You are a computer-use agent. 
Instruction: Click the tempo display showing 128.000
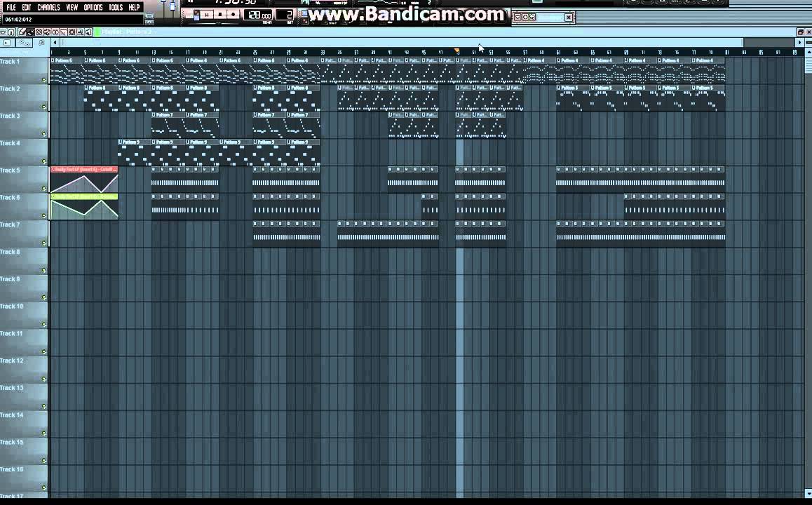[x=258, y=15]
